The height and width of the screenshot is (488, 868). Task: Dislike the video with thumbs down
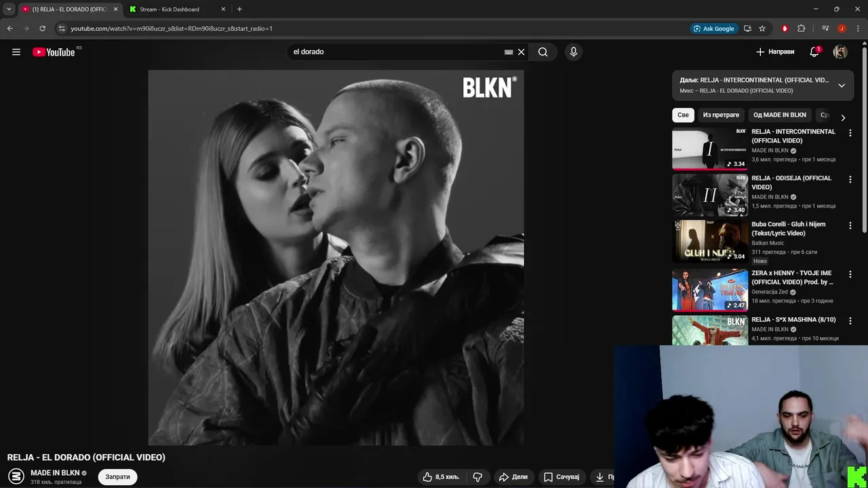coord(478,477)
